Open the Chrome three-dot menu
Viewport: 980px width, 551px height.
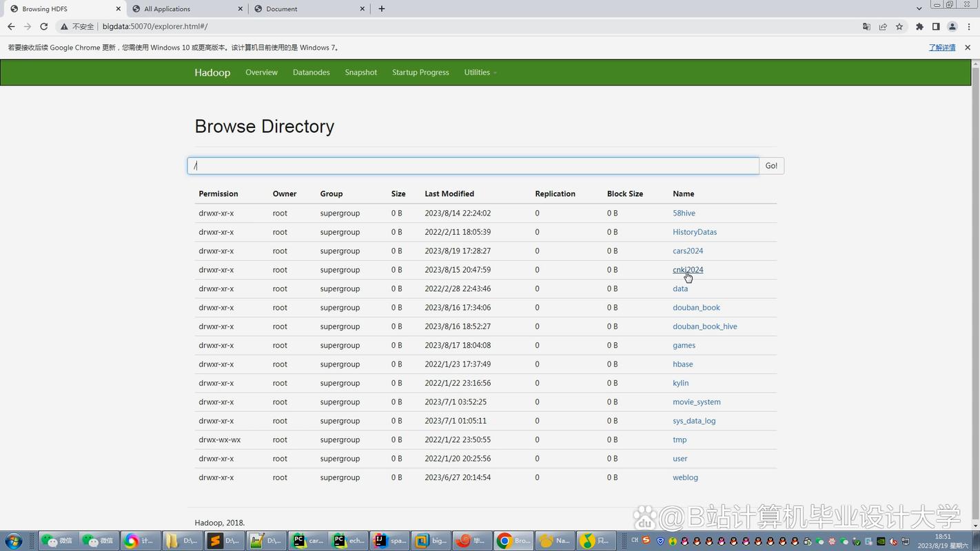coord(969,26)
